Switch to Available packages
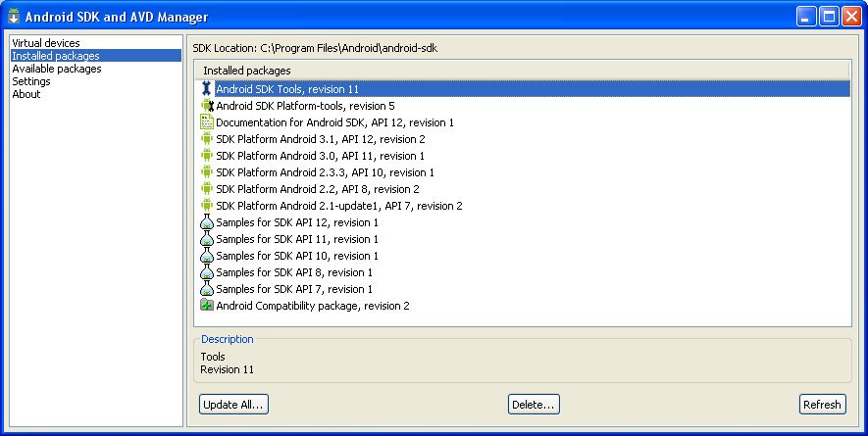The image size is (868, 436). pos(57,68)
